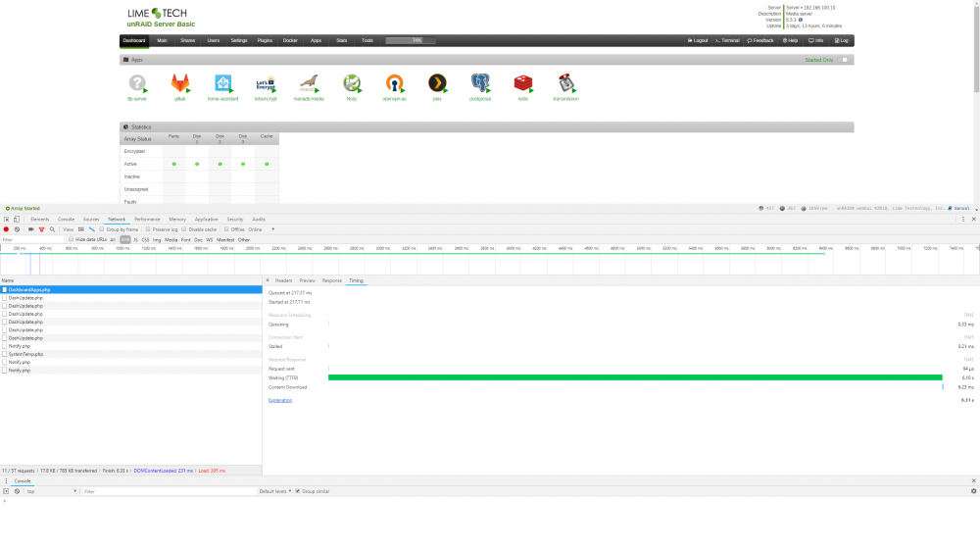
Task: Filter requests by JS type
Action: (135, 239)
